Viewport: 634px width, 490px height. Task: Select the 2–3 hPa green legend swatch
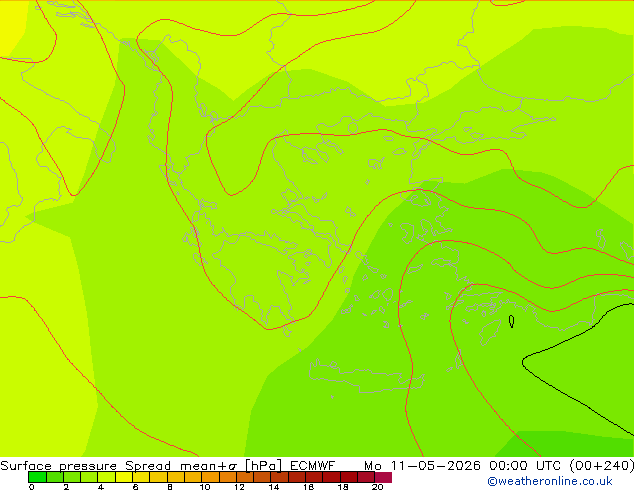(x=72, y=477)
